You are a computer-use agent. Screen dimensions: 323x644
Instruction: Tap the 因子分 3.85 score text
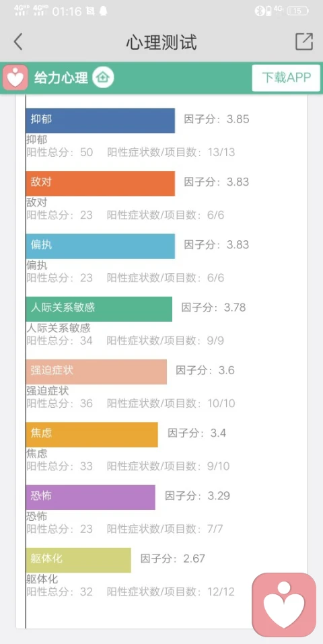click(217, 120)
